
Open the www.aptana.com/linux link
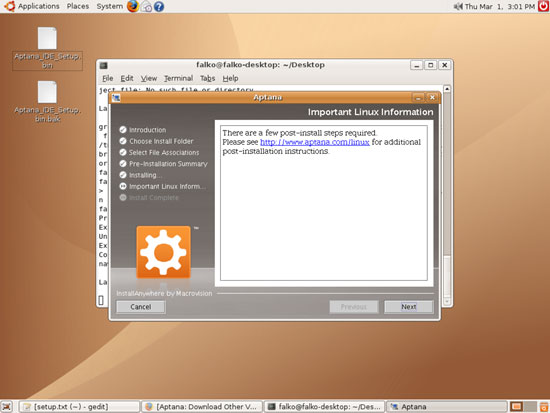pos(315,142)
